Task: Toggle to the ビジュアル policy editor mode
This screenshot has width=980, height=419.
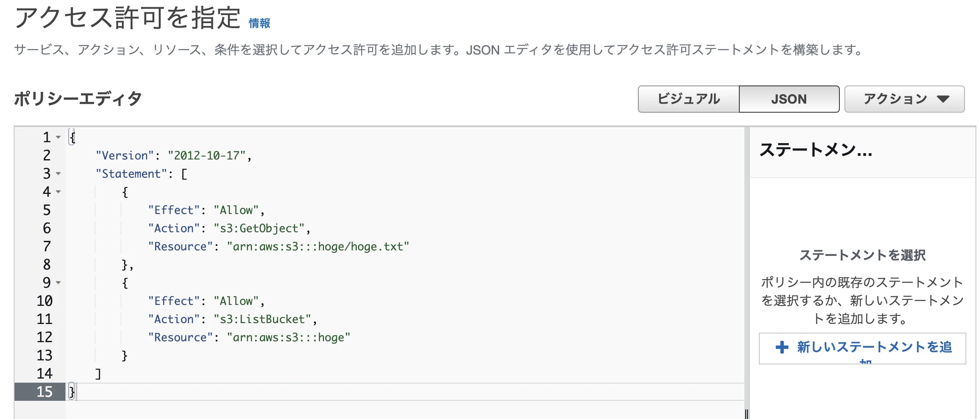Action: (687, 98)
